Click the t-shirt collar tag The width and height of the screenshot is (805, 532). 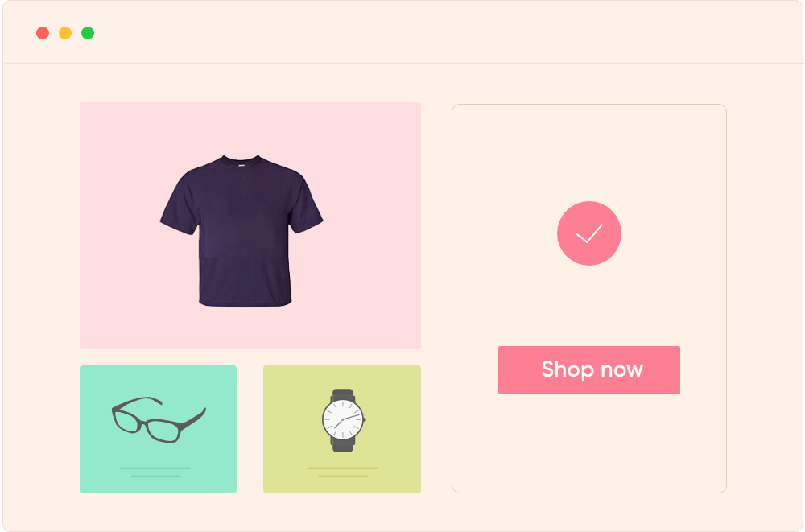(x=242, y=165)
